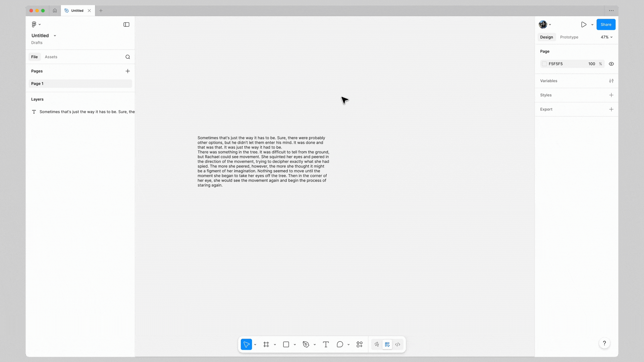
Task: Select the Rectangle shape tool
Action: click(286, 344)
